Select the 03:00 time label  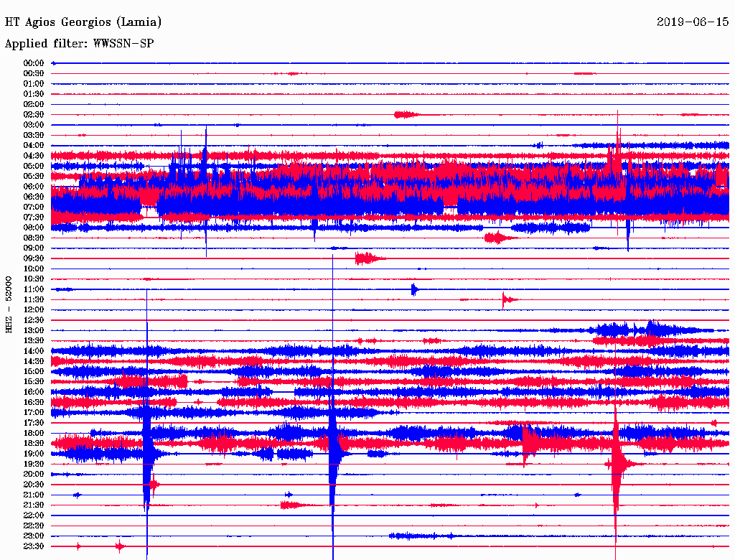(34, 125)
